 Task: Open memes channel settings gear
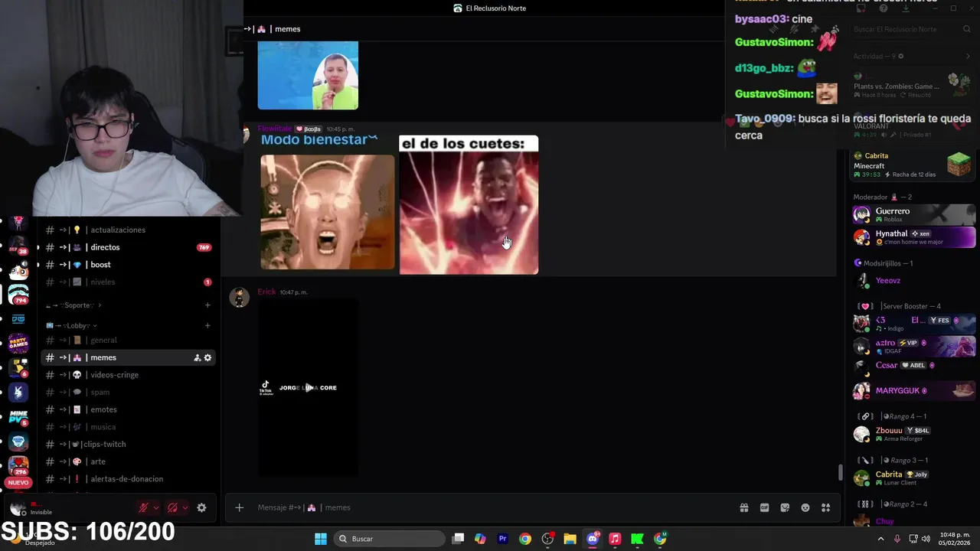[207, 357]
